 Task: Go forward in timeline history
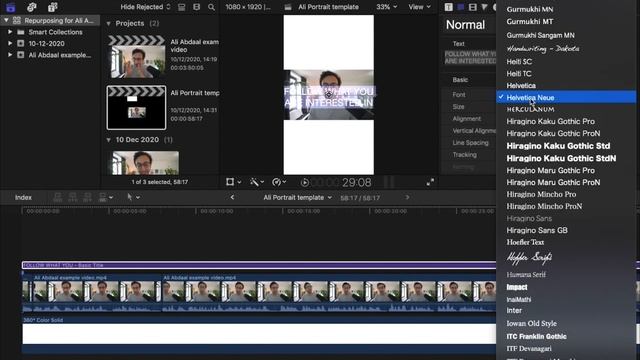click(x=407, y=197)
